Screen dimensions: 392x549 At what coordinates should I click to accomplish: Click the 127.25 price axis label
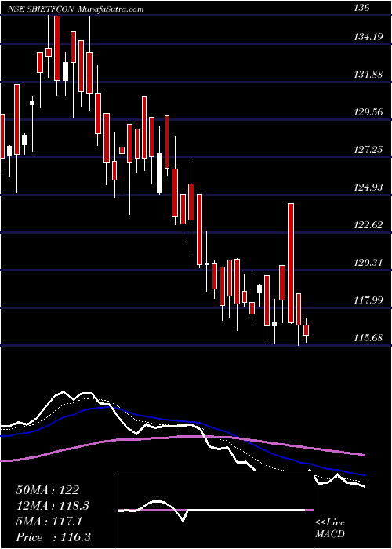tap(368, 150)
